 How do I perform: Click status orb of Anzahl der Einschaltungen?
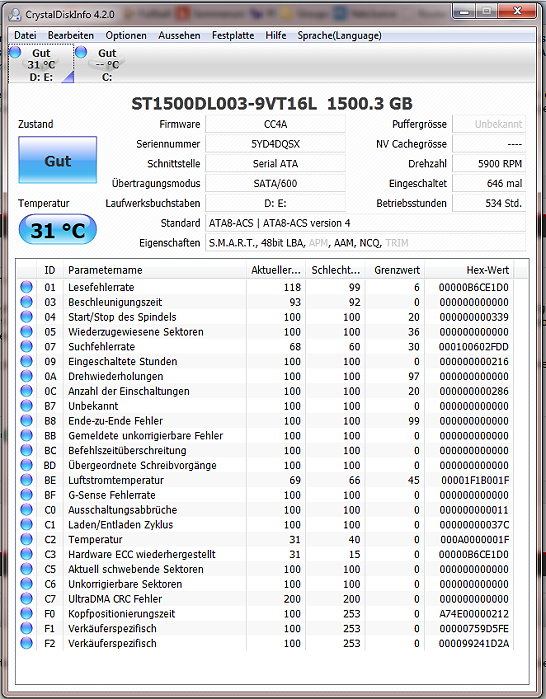click(x=26, y=391)
